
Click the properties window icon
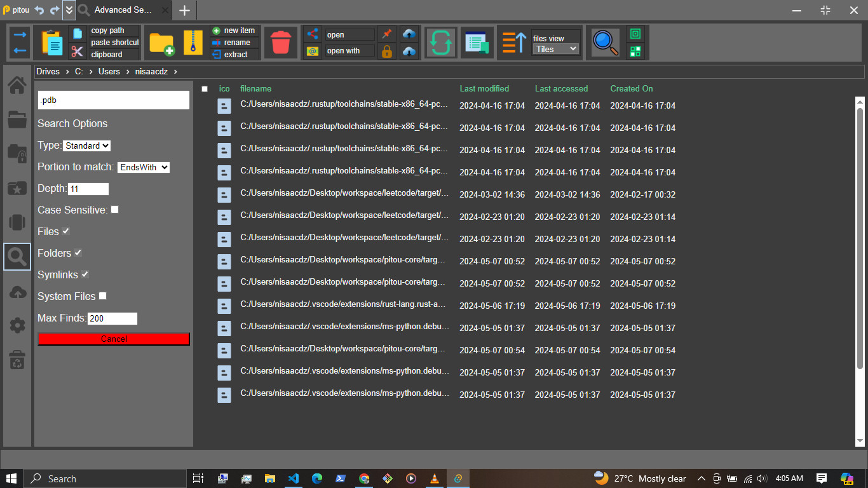(476, 43)
